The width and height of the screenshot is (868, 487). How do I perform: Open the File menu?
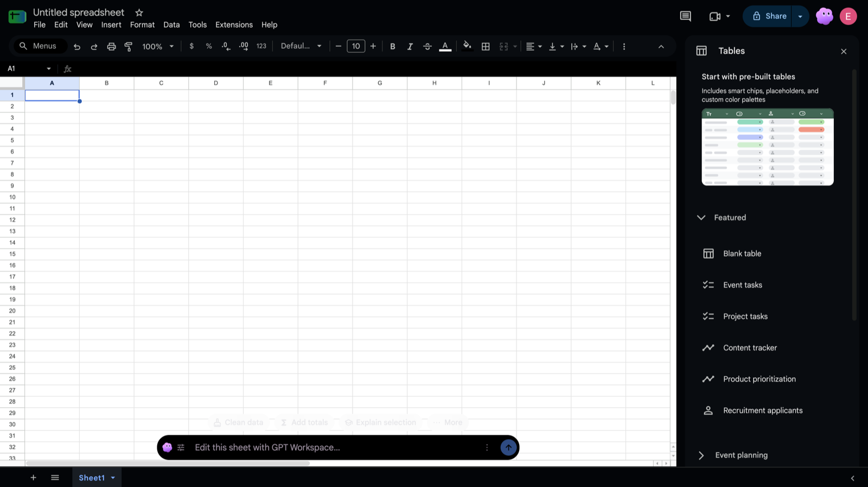pos(40,25)
